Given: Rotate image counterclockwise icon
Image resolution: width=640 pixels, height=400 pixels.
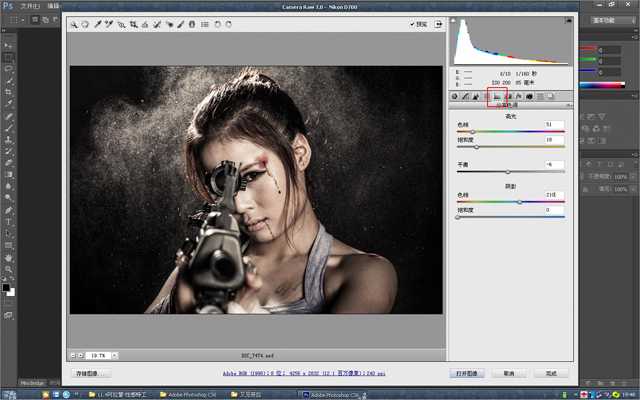Looking at the screenshot, I should click(218, 24).
